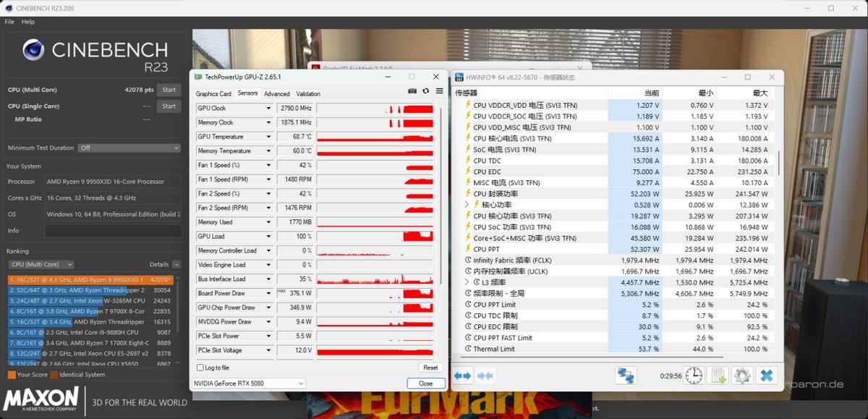The height and width of the screenshot is (419, 868).
Task: Select the Core i9-9880H ranking row
Action: [x=90, y=333]
